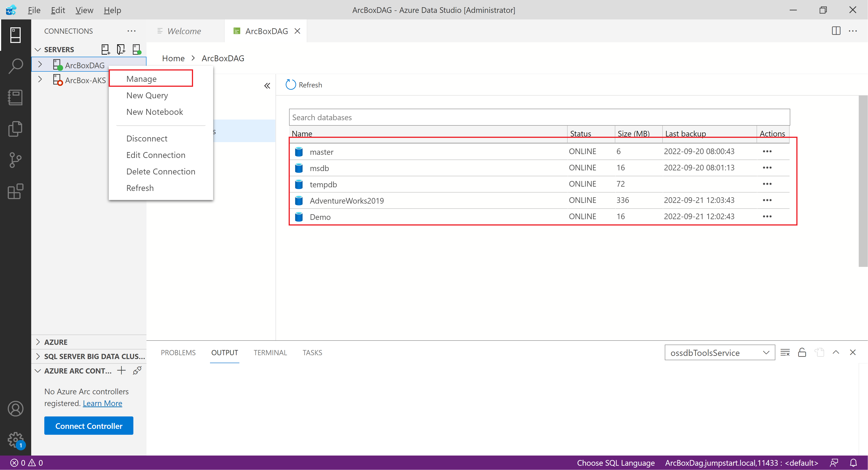
Task: Open the Search view in activity bar
Action: (x=15, y=66)
